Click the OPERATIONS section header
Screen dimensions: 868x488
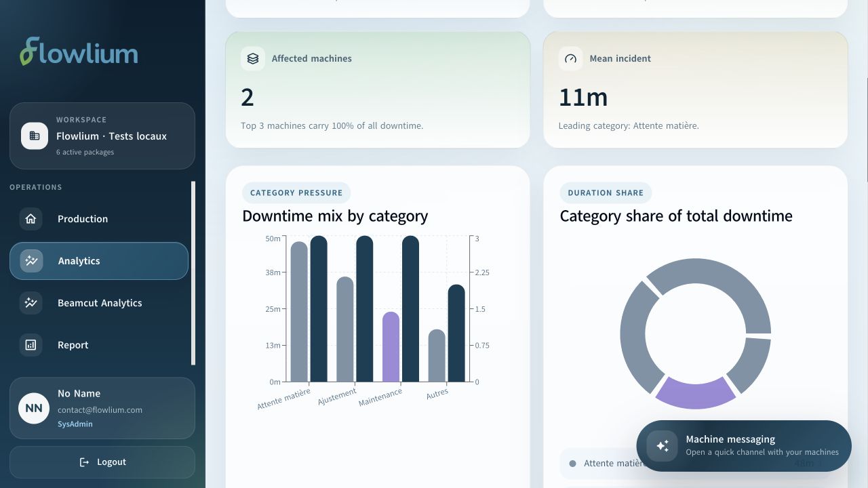[36, 187]
